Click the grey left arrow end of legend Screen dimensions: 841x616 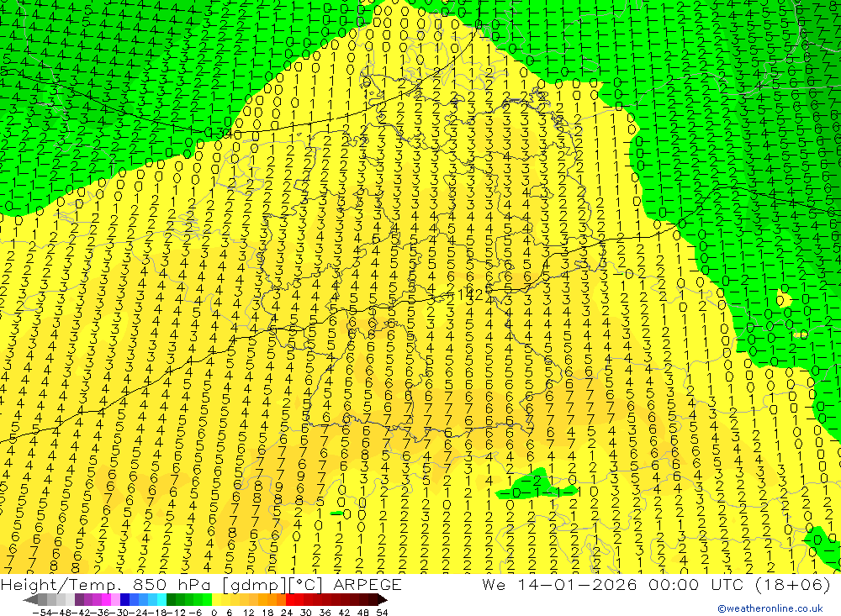(30, 600)
